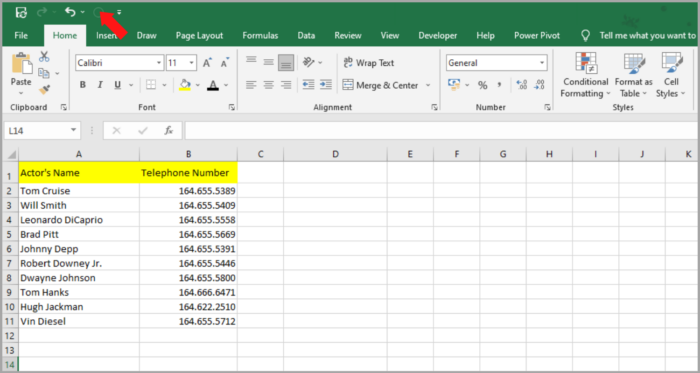Open Conditional Formatting menu
700x373 pixels.
tap(585, 75)
